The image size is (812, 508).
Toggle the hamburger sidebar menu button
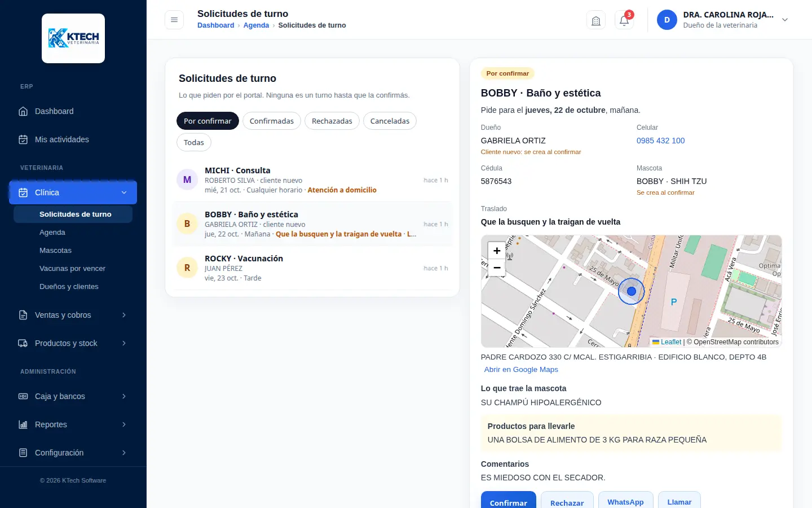[x=174, y=20]
